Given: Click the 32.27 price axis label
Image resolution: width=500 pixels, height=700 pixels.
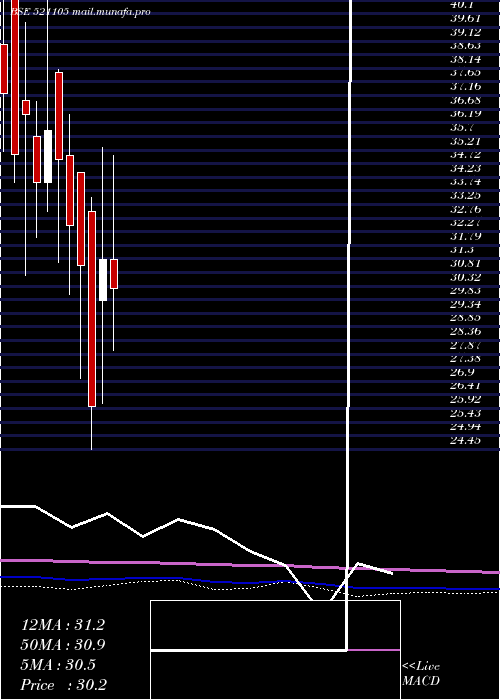Looking at the screenshot, I should tap(465, 223).
